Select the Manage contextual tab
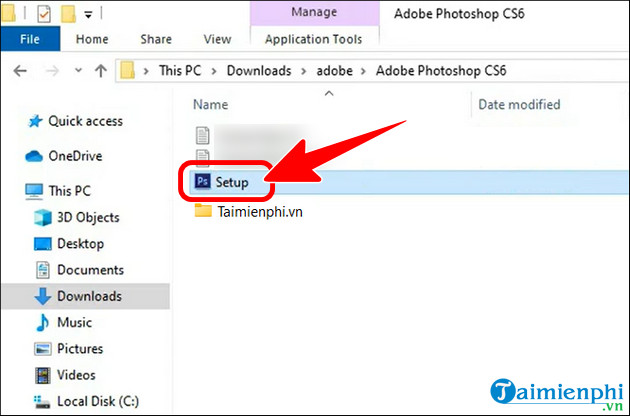 click(x=314, y=12)
